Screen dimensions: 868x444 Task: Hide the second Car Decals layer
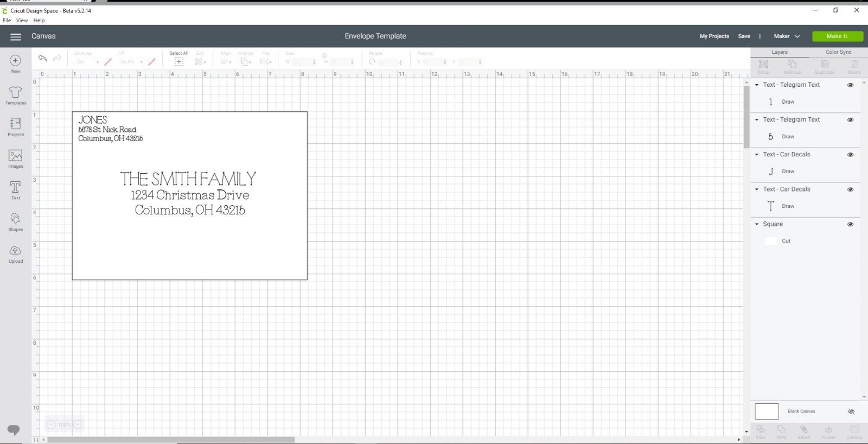point(850,189)
